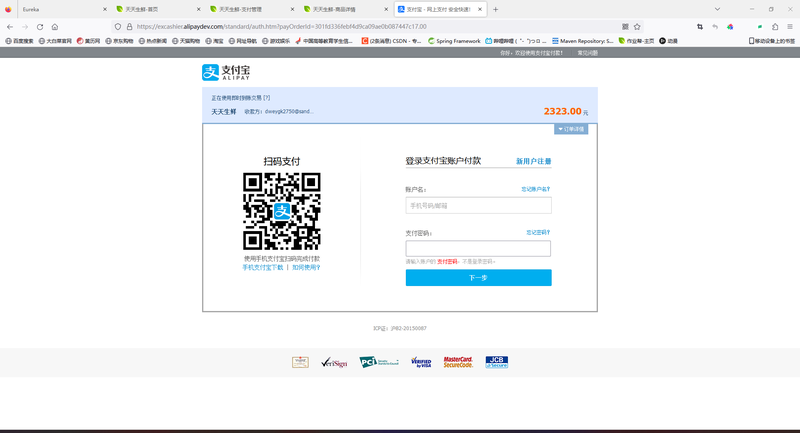Close the 天天生鲜-首页 tab
The image size is (800, 433).
pos(198,9)
